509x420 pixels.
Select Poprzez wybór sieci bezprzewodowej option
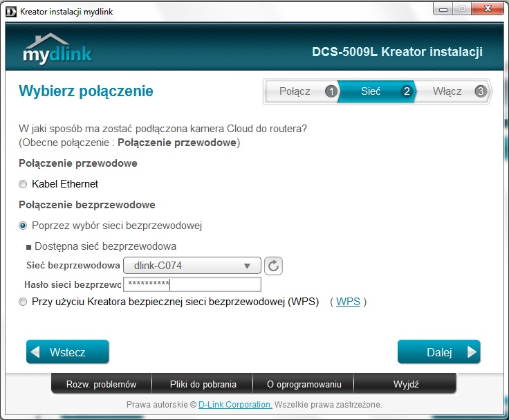tap(23, 226)
